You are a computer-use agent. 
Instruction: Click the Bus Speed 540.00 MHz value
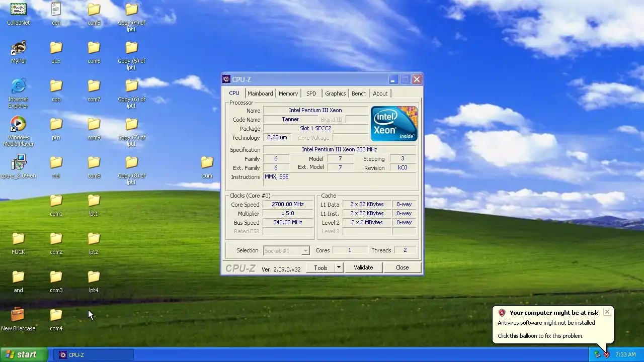pyautogui.click(x=288, y=223)
